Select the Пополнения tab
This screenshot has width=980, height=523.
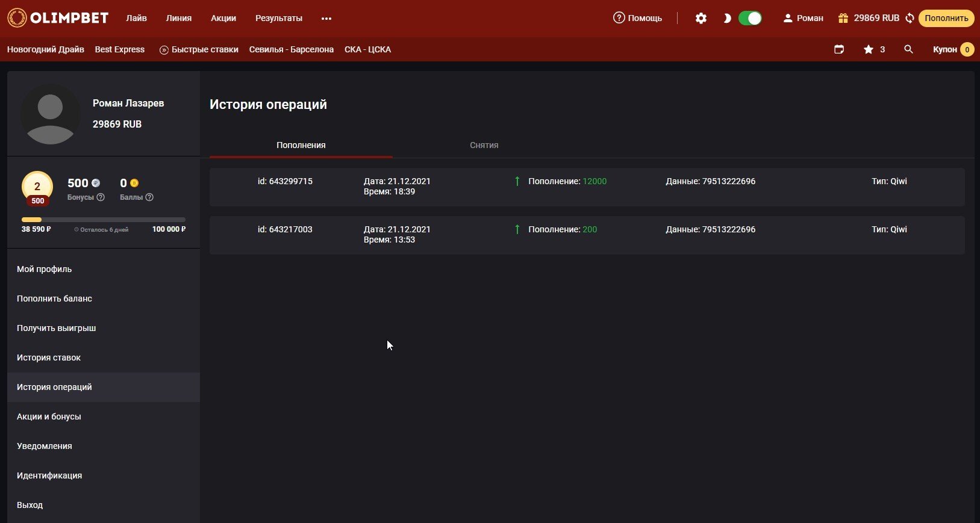[x=301, y=145]
